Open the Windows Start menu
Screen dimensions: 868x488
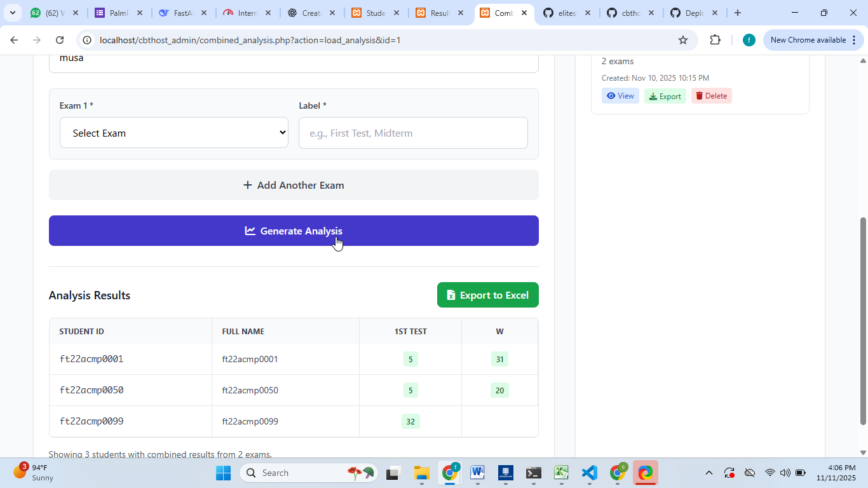point(224,473)
